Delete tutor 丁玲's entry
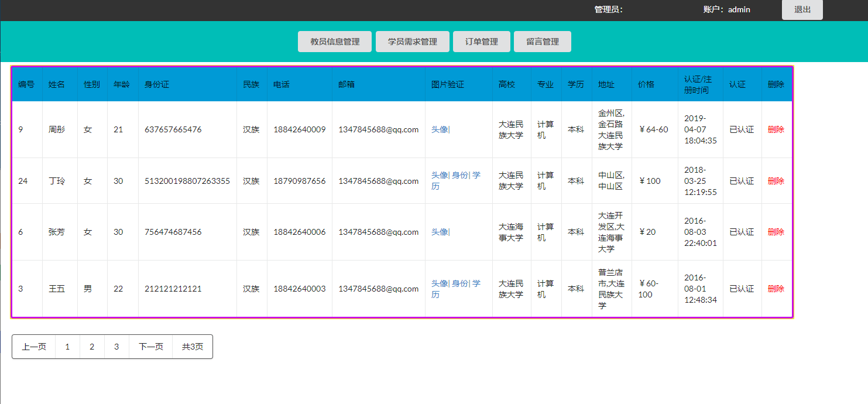 click(x=776, y=180)
